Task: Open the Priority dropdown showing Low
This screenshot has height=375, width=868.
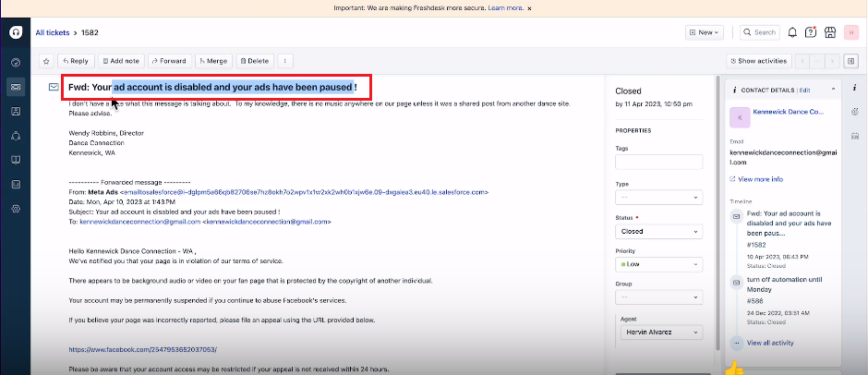Action: click(x=658, y=264)
